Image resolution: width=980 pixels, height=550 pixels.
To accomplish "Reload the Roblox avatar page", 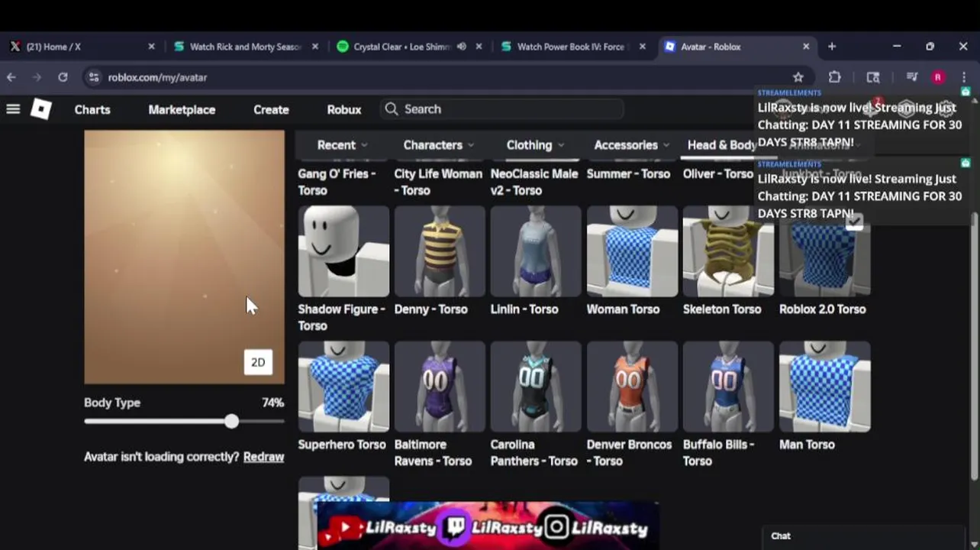I will (x=63, y=77).
